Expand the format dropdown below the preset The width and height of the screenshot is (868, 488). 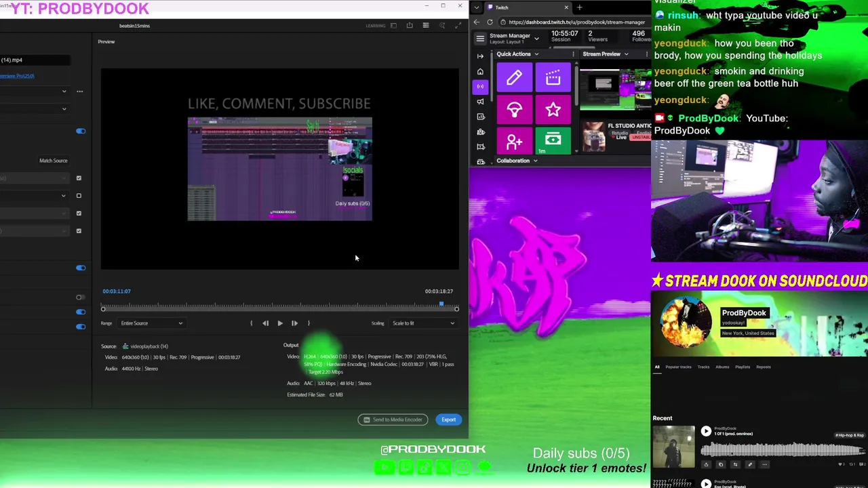64,108
